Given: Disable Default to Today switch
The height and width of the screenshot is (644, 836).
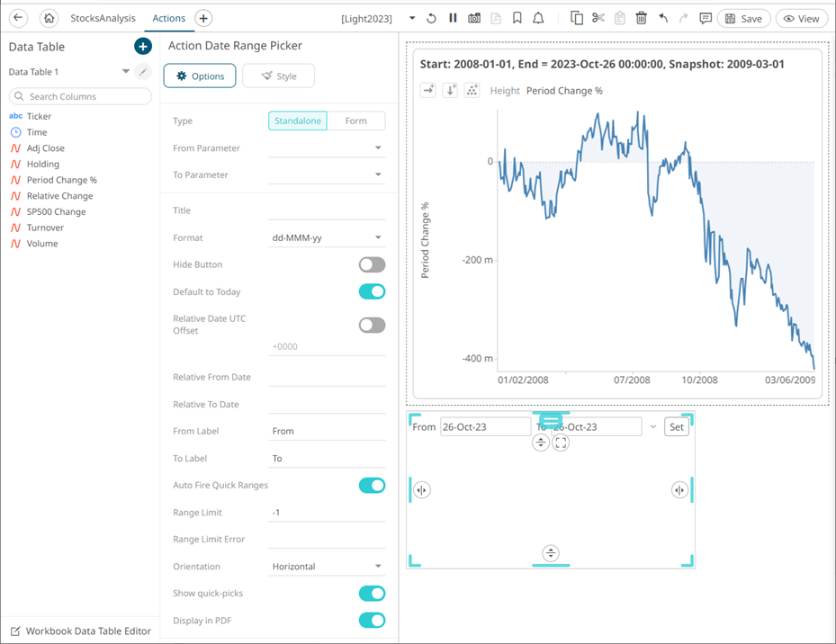Looking at the screenshot, I should (372, 291).
